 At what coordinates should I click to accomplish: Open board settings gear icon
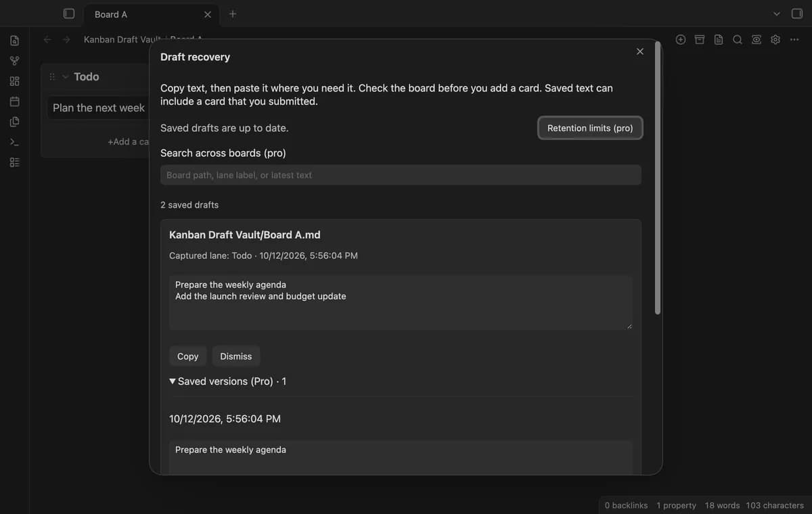(x=775, y=40)
